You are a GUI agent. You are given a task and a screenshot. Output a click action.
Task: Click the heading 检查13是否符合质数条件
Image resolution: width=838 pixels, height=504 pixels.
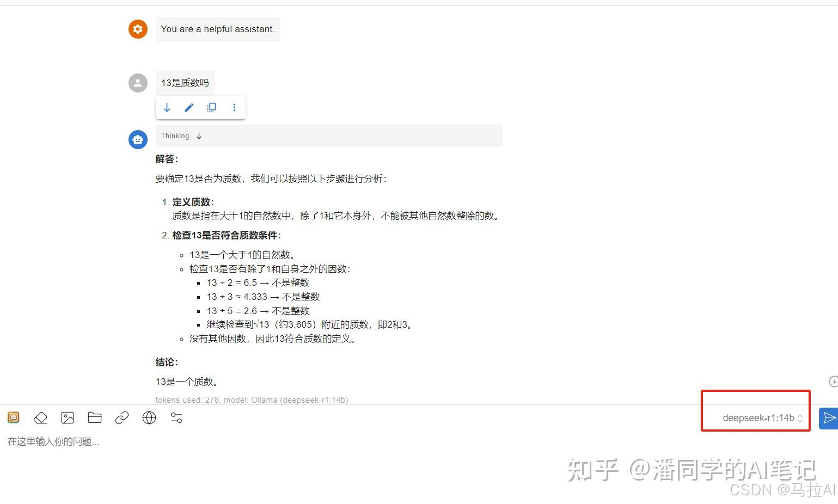(x=225, y=235)
